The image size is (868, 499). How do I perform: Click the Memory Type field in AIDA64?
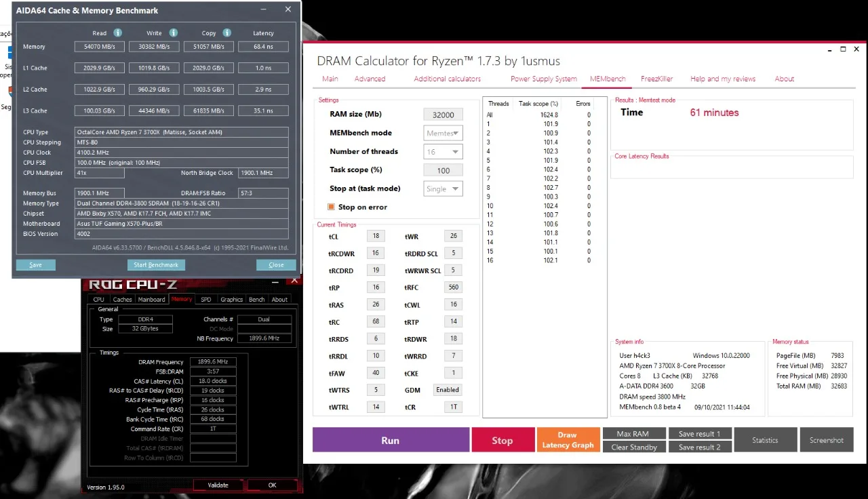(x=181, y=203)
